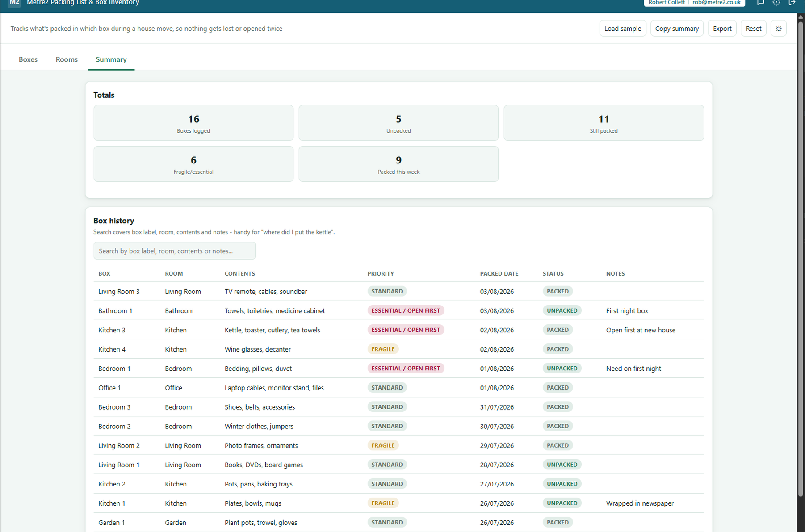Click the Box history heading
Screen dimensions: 805x532
click(113, 221)
